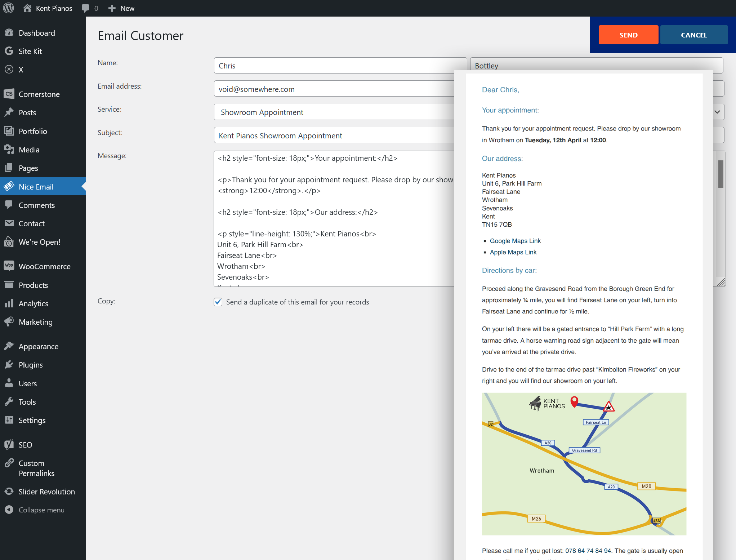Click the Cornerstone CS icon
Screen dimensions: 736x560
pos(9,94)
